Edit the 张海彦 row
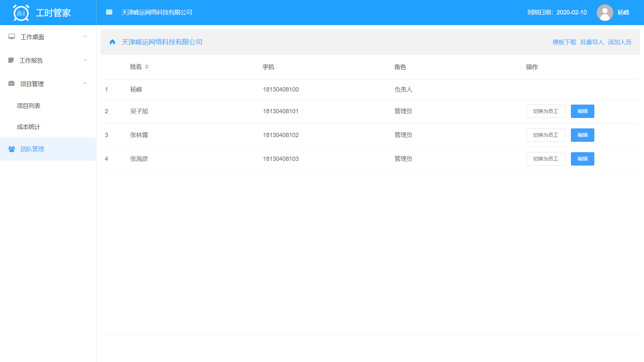 pyautogui.click(x=582, y=159)
